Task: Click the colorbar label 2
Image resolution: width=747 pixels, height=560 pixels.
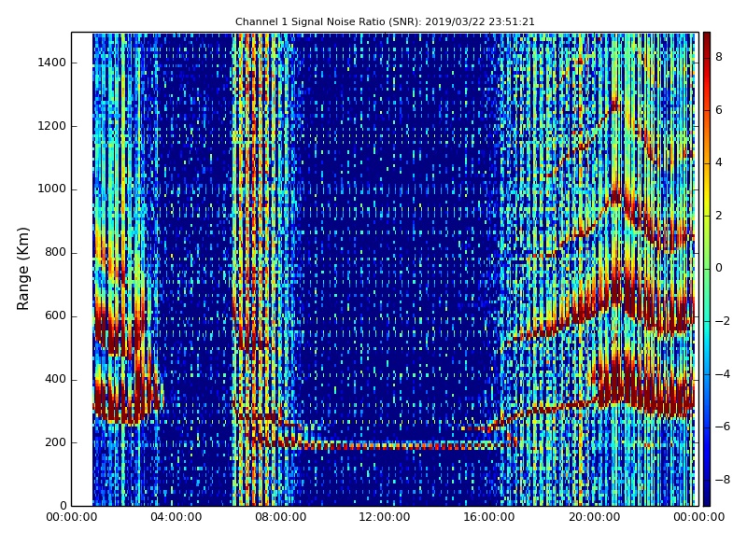Action: pyautogui.click(x=719, y=216)
